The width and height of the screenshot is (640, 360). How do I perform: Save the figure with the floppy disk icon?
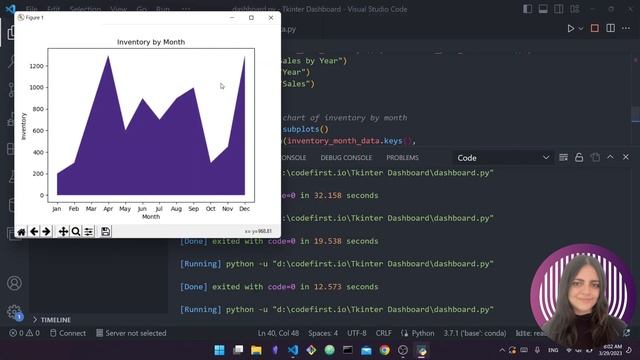pyautogui.click(x=105, y=232)
